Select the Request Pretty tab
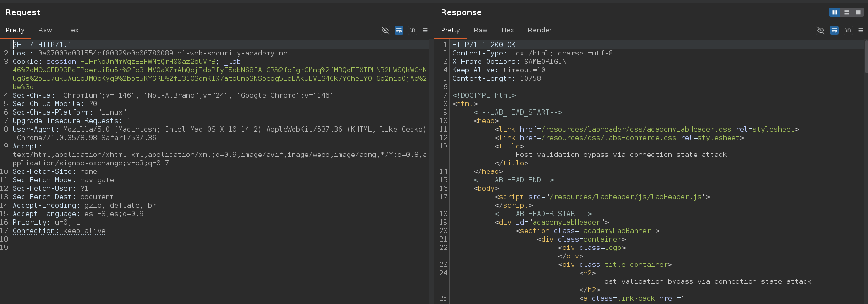This screenshot has width=868, height=304. (15, 30)
